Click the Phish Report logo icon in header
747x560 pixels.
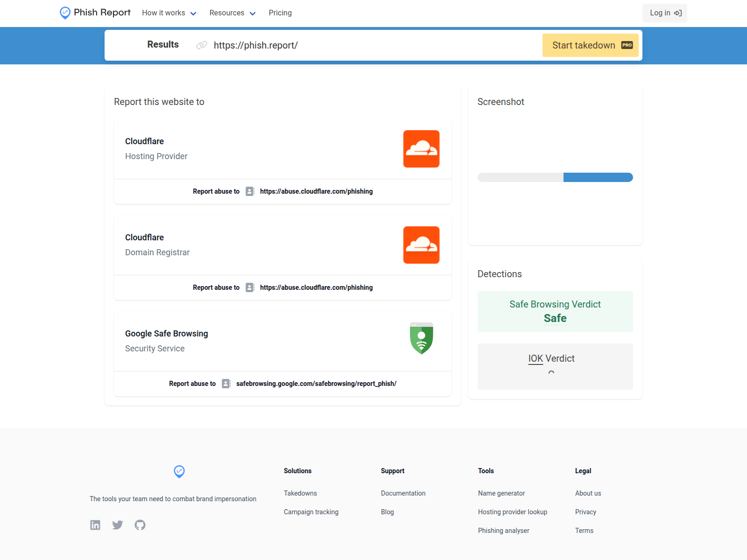[x=65, y=13]
